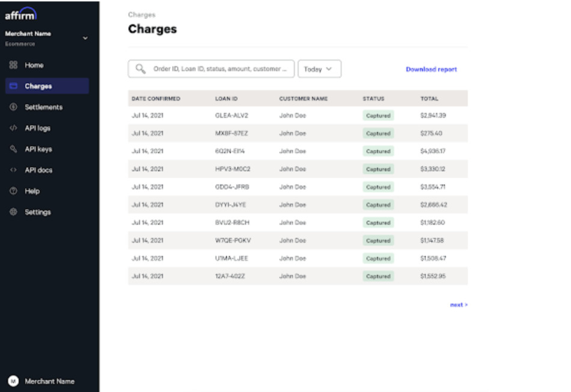Click the search magnifier icon

pyautogui.click(x=141, y=68)
